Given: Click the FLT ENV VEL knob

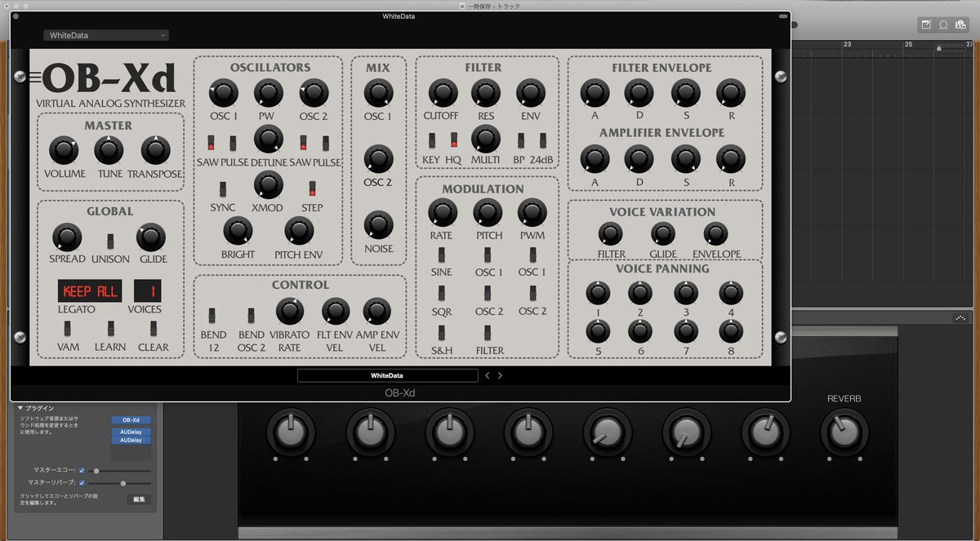Looking at the screenshot, I should [336, 312].
